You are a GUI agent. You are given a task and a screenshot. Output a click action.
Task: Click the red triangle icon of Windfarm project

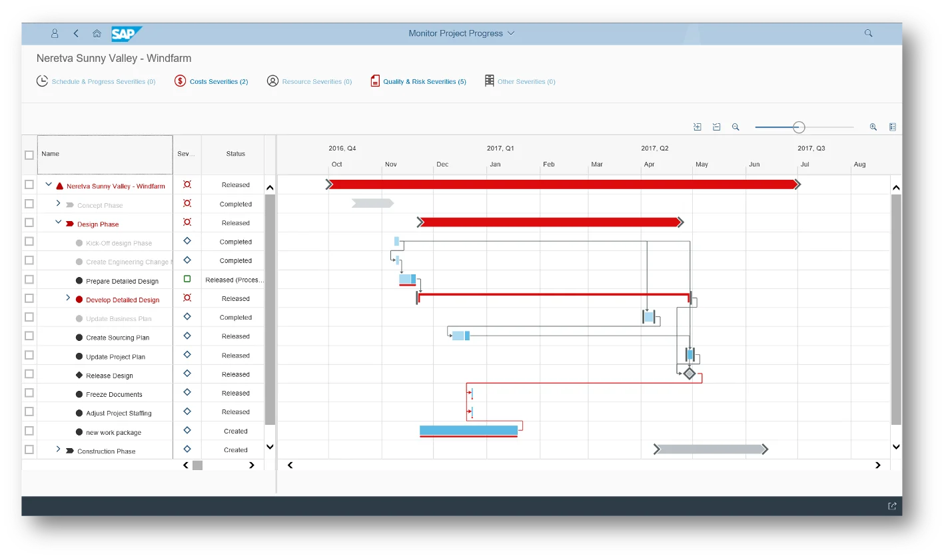pos(60,186)
